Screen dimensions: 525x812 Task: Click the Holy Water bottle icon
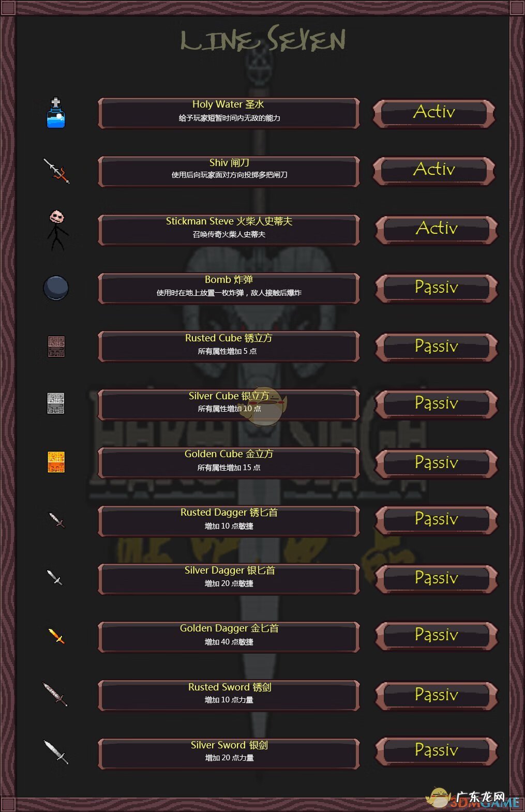(x=55, y=113)
